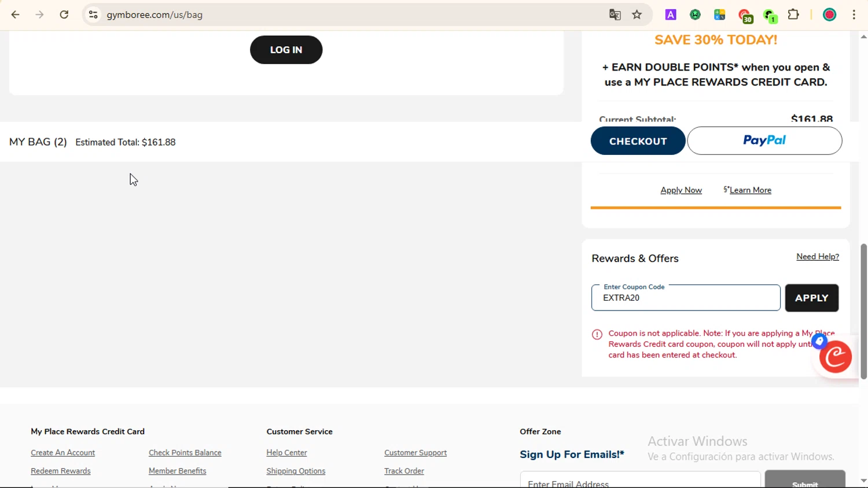Screen dimensions: 868x488
Task: Click the coupon error warning icon
Action: 597,334
